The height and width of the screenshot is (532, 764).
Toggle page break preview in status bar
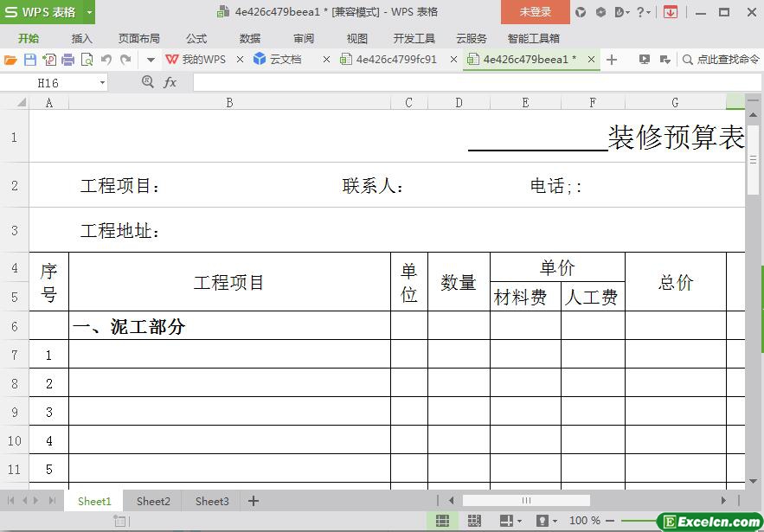[x=474, y=521]
